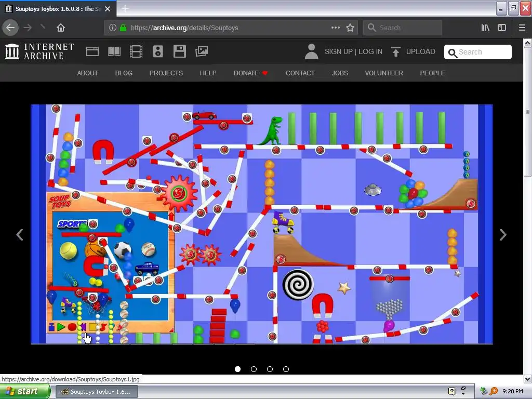532x399 pixels.
Task: Close the Souptoys Toybox tab
Action: click(x=108, y=9)
